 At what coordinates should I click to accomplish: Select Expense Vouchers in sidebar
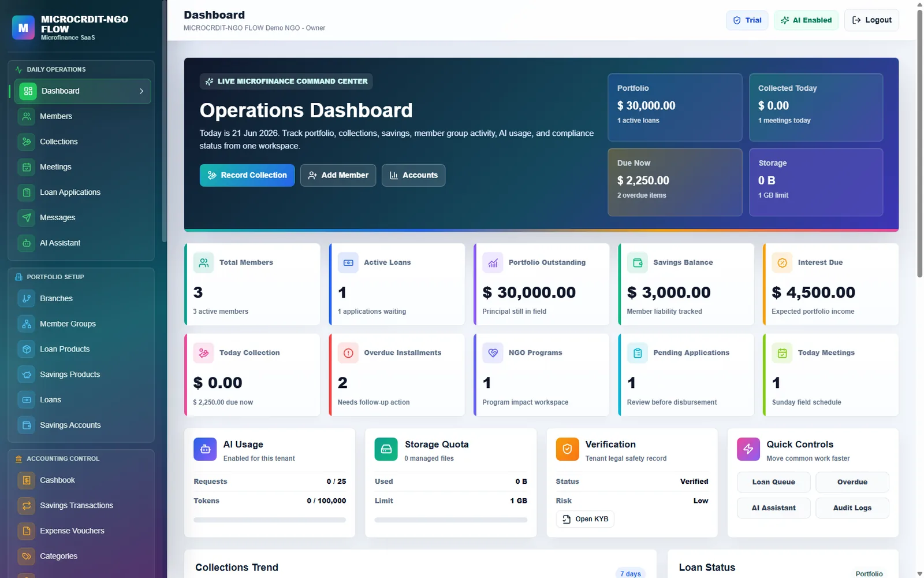tap(83, 531)
